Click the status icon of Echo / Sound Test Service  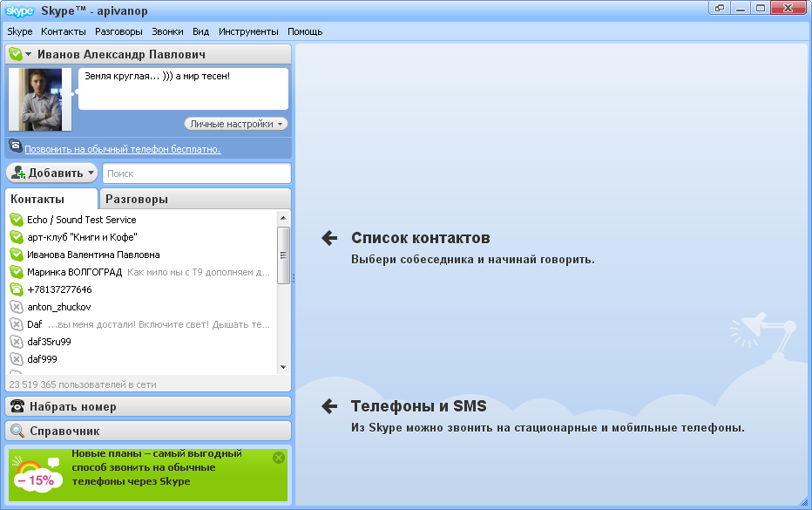17,220
